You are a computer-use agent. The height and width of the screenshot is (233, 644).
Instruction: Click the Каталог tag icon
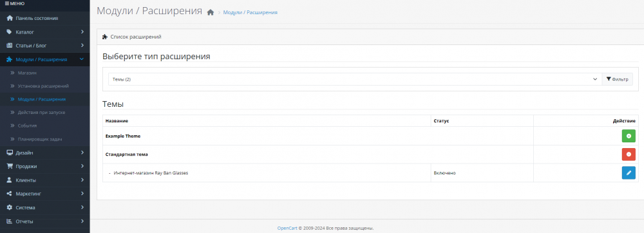tap(10, 32)
